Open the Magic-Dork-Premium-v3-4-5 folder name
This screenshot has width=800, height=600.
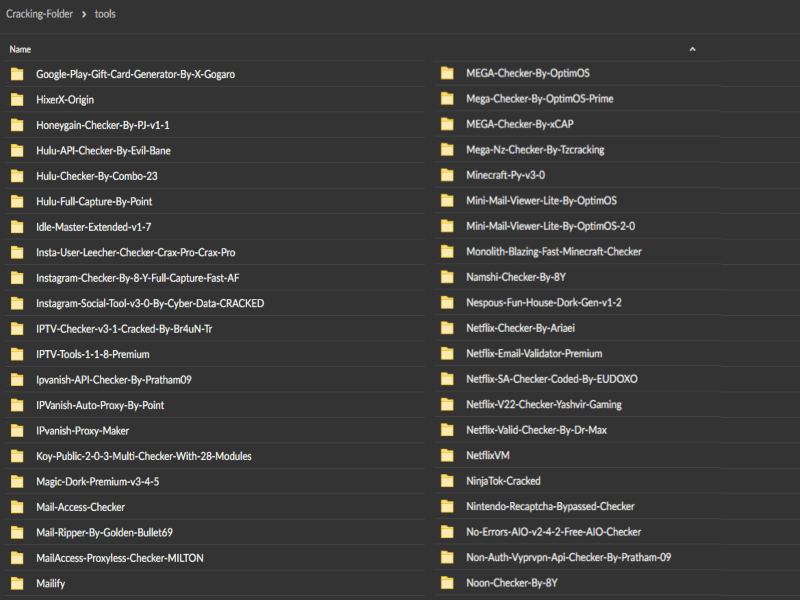(x=97, y=482)
